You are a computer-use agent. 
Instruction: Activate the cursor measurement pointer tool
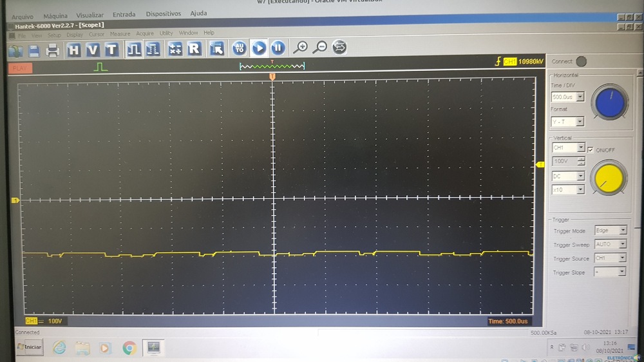coord(217,48)
